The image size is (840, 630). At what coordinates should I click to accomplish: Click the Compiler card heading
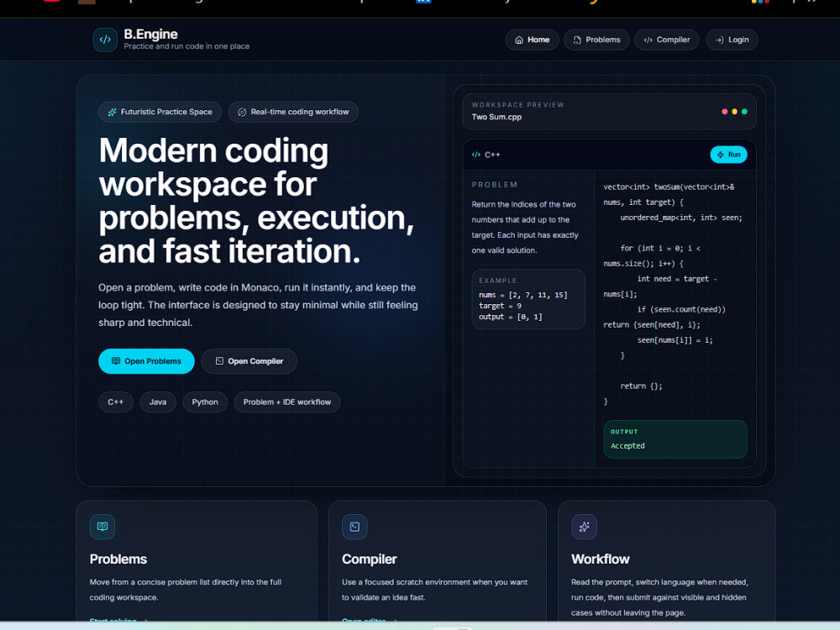[370, 559]
